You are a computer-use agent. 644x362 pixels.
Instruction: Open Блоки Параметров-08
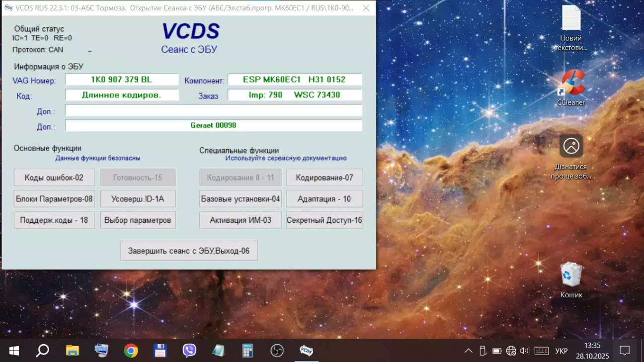54,199
